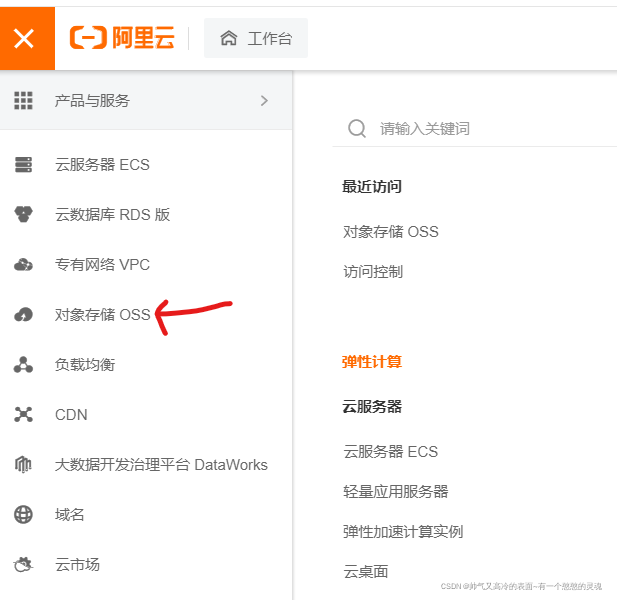The width and height of the screenshot is (617, 600).
Task: Click the bold 云服务器 subsection heading
Action: [372, 406]
